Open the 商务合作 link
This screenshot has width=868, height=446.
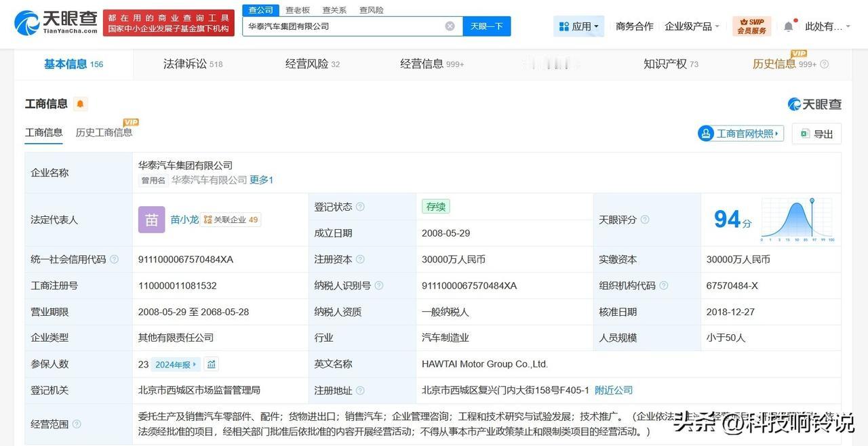[x=634, y=26]
